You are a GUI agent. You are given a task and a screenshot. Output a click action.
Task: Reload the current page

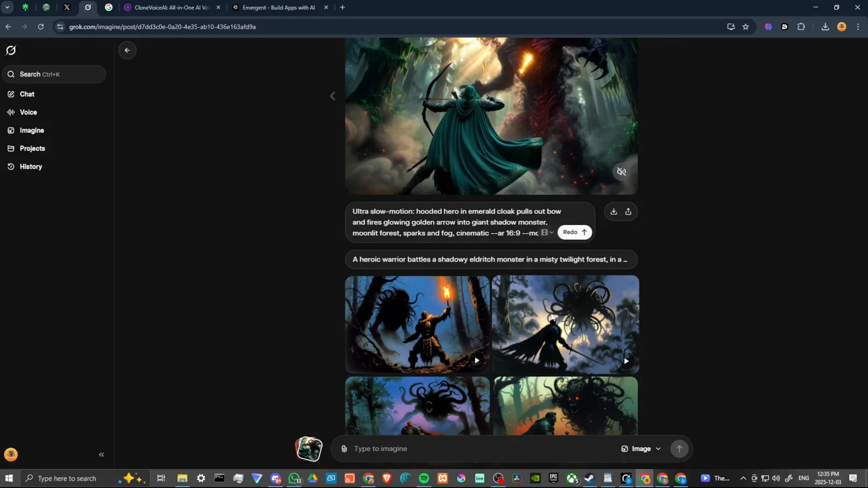coord(41,27)
